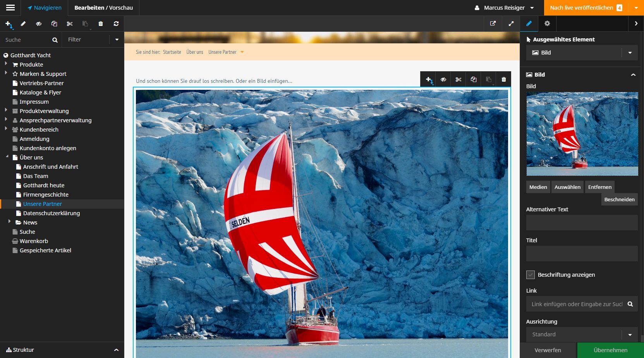The image size is (644, 358).
Task: Expand the News folder in tree
Action: (10, 222)
